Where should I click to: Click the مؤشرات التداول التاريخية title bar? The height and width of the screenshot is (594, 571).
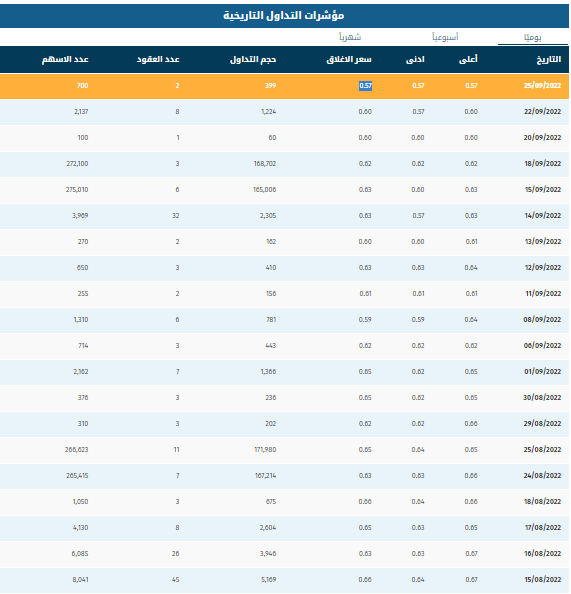click(x=284, y=16)
